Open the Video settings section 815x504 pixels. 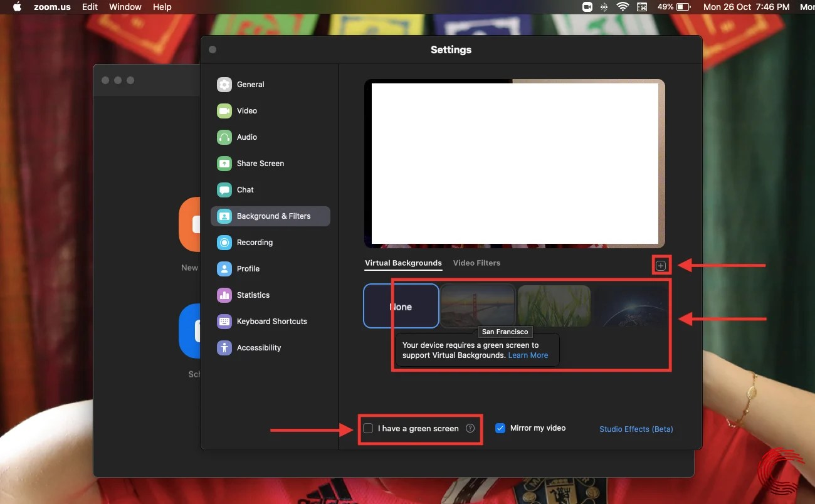click(x=270, y=111)
